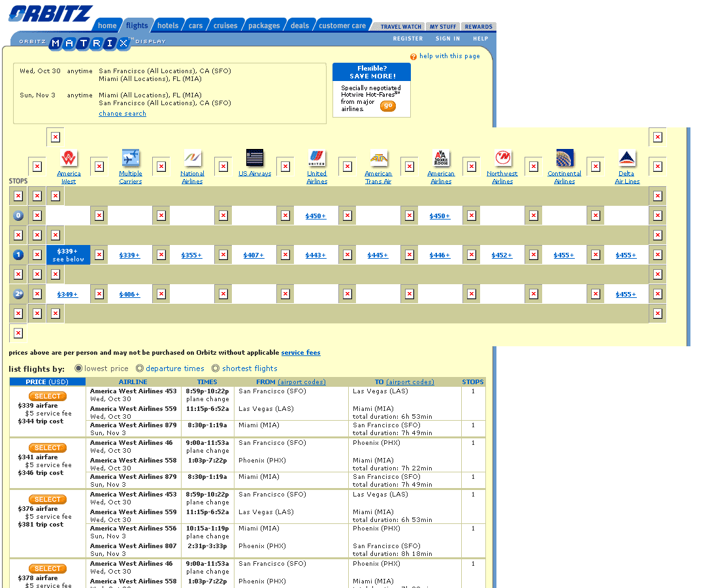Click the orange Hotwire go button
This screenshot has height=588, width=712.
click(x=388, y=106)
